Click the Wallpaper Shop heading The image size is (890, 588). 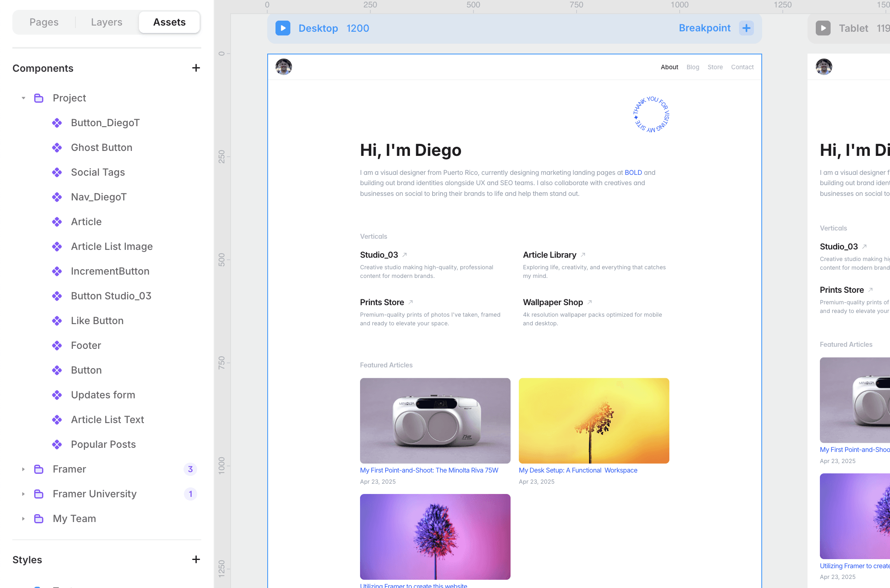[x=553, y=302]
